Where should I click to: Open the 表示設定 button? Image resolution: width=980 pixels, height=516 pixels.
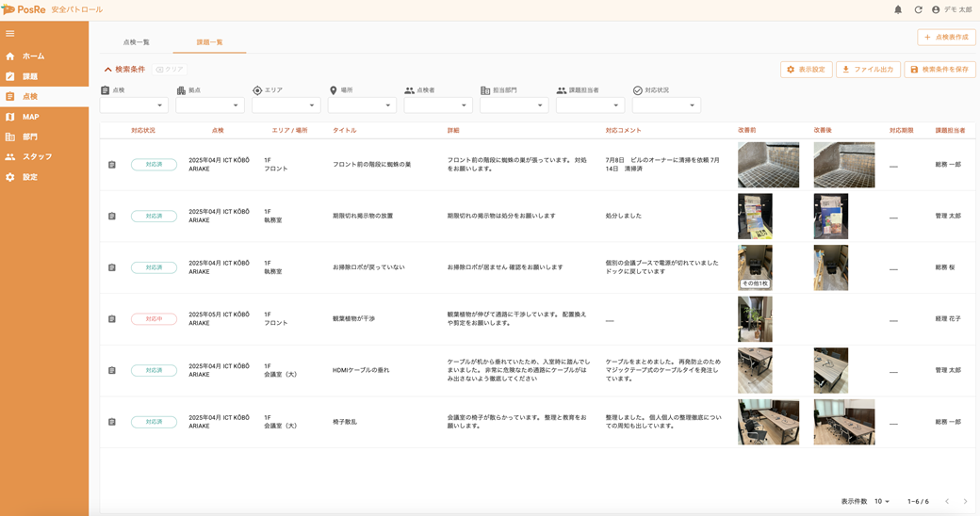[806, 70]
